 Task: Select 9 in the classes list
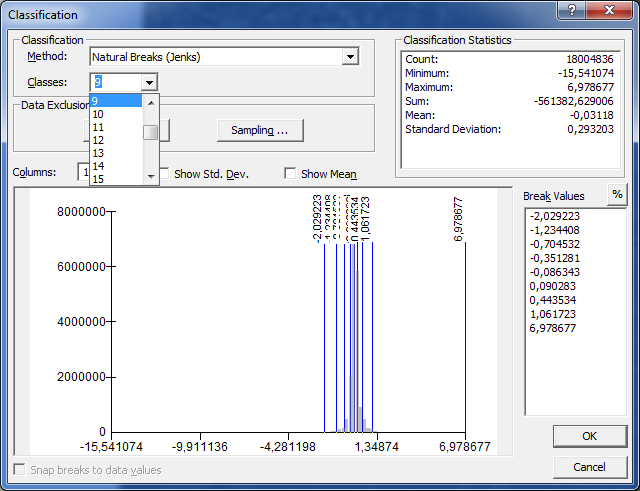[x=116, y=101]
